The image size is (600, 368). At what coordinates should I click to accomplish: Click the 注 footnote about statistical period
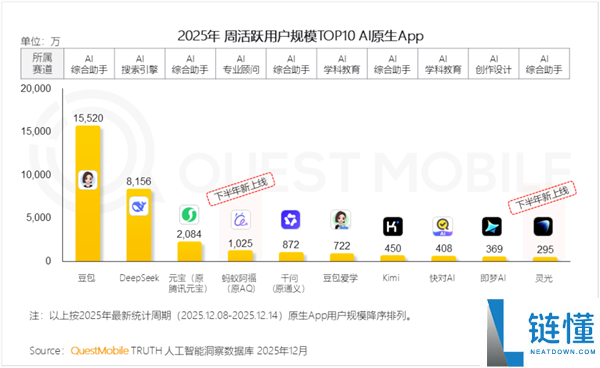[220, 316]
